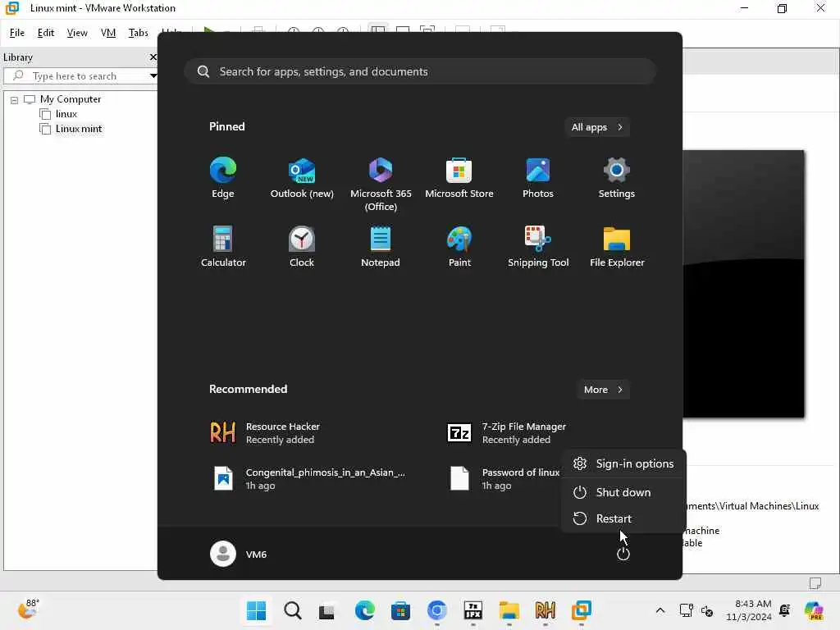The height and width of the screenshot is (630, 840).
Task: Open Password of linux recent file
Action: click(x=504, y=478)
